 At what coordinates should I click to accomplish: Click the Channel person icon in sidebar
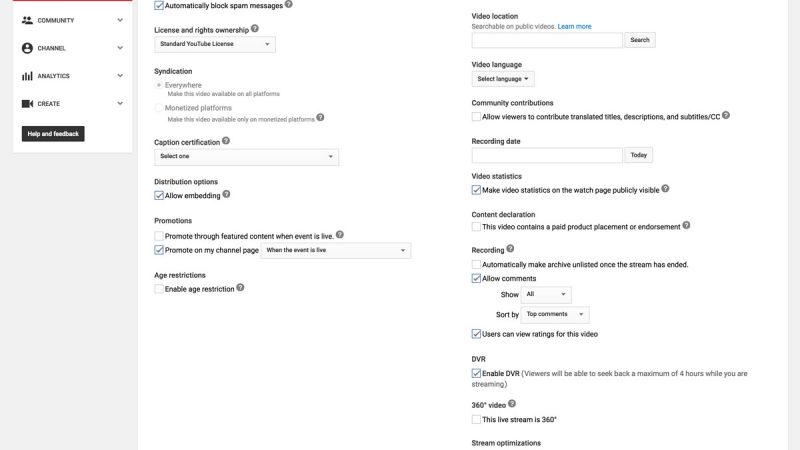tap(27, 47)
